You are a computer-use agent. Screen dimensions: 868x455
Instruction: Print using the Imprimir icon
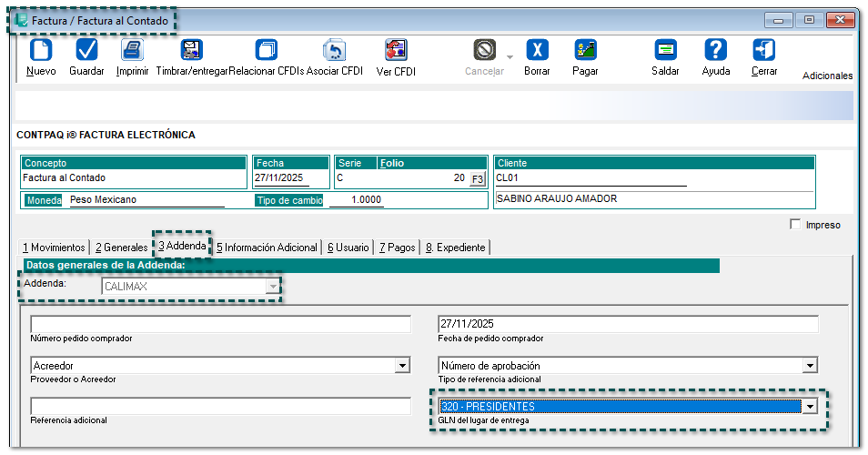[x=132, y=51]
